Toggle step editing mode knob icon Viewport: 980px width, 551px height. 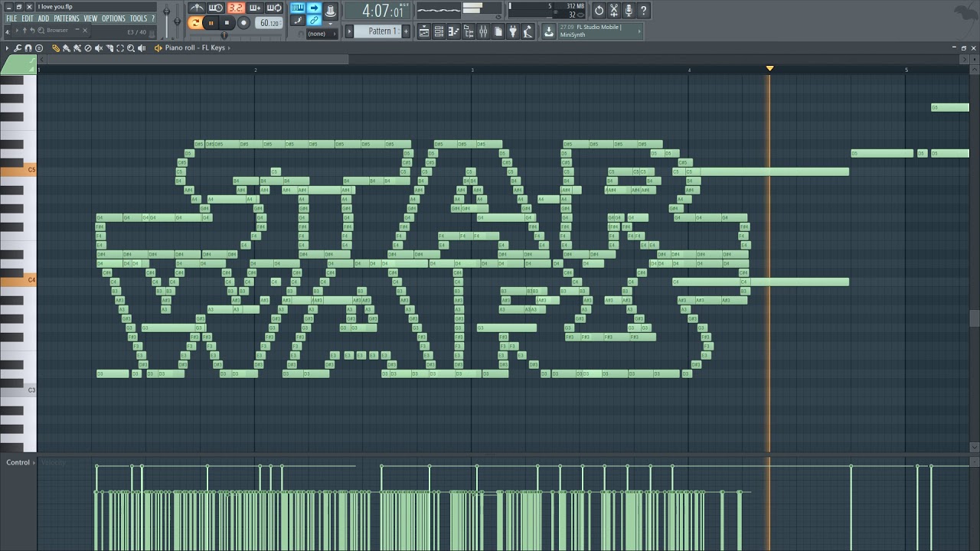(x=332, y=11)
